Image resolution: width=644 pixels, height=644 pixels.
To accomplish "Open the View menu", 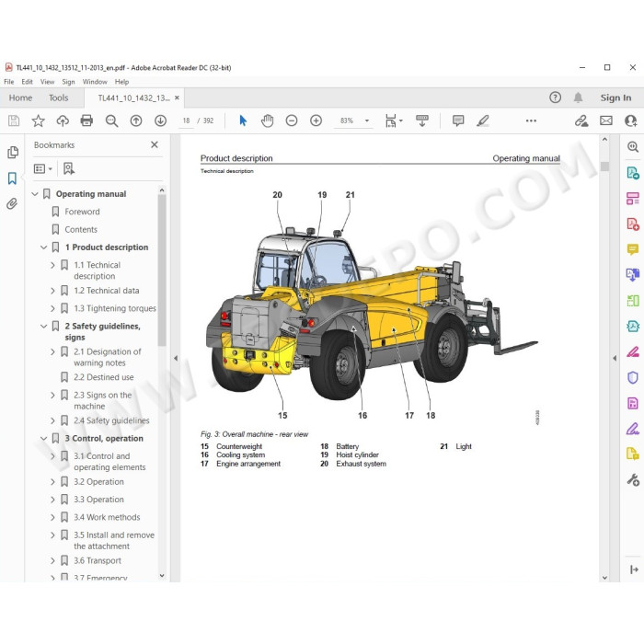I will click(47, 82).
